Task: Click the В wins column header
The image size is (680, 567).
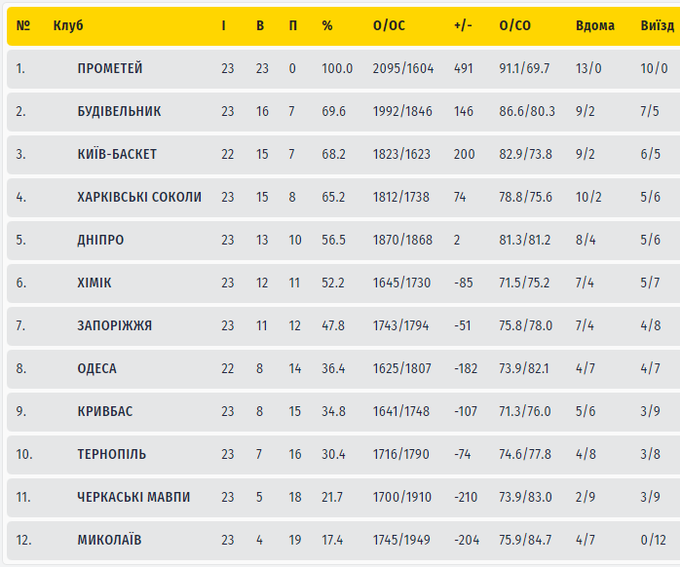Action: pos(260,25)
